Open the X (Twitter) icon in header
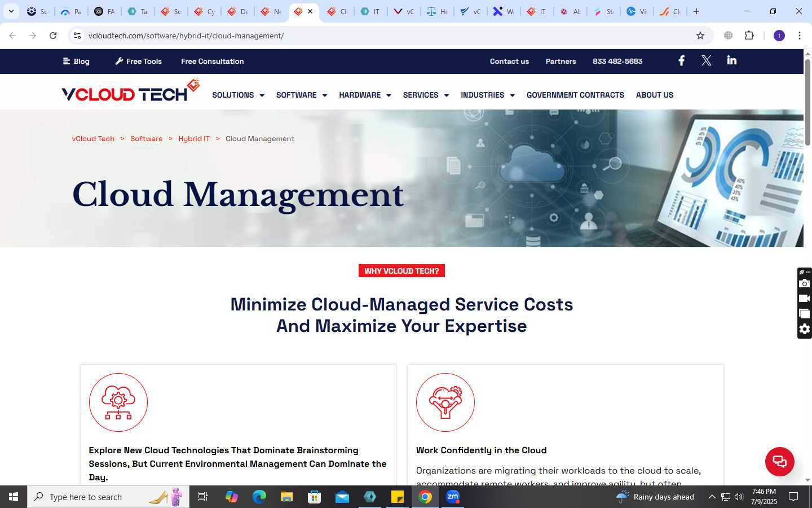The width and height of the screenshot is (812, 508). (706, 60)
